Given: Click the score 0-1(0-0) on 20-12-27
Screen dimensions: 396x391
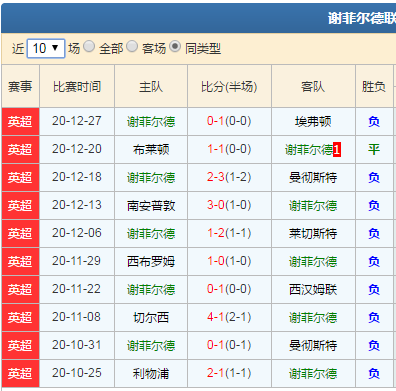Looking at the screenshot, I should (229, 121).
